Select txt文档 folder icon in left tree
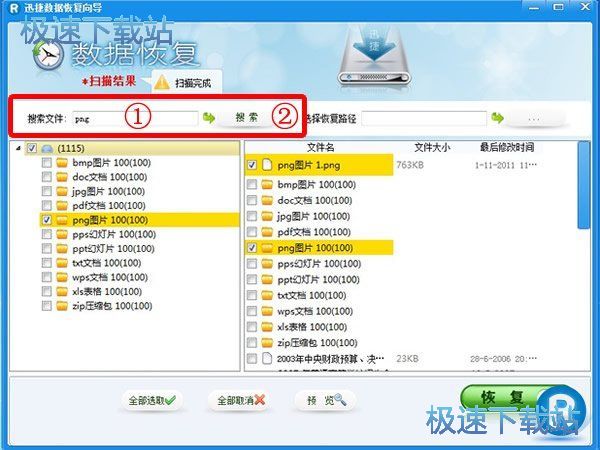Image resolution: width=600 pixels, height=450 pixels. tap(62, 263)
